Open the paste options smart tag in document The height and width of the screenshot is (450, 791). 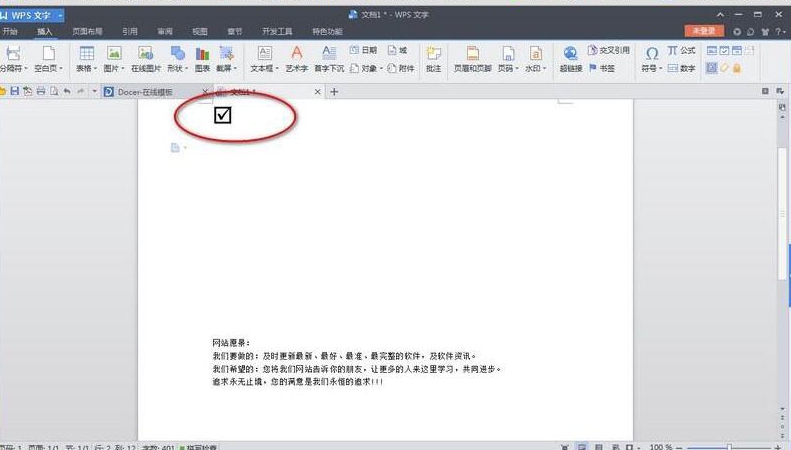click(x=178, y=148)
